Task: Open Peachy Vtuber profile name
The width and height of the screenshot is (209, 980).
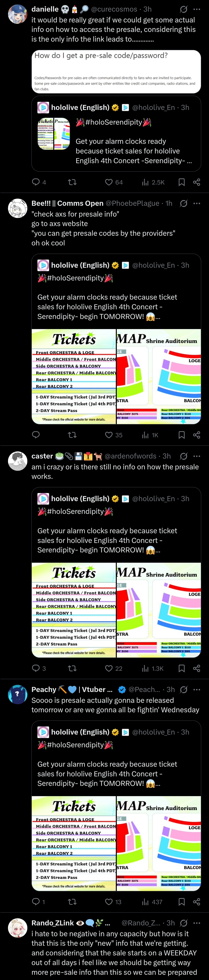Action: [72, 689]
